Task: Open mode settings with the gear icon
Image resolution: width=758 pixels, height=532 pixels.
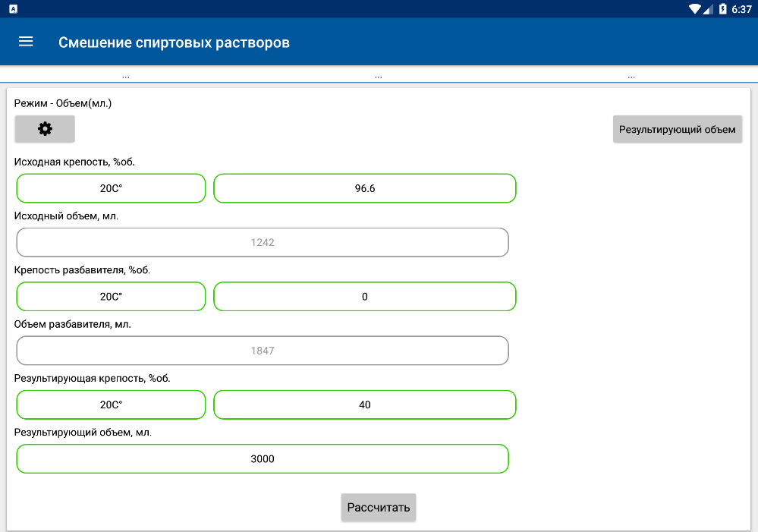Action: [x=45, y=129]
